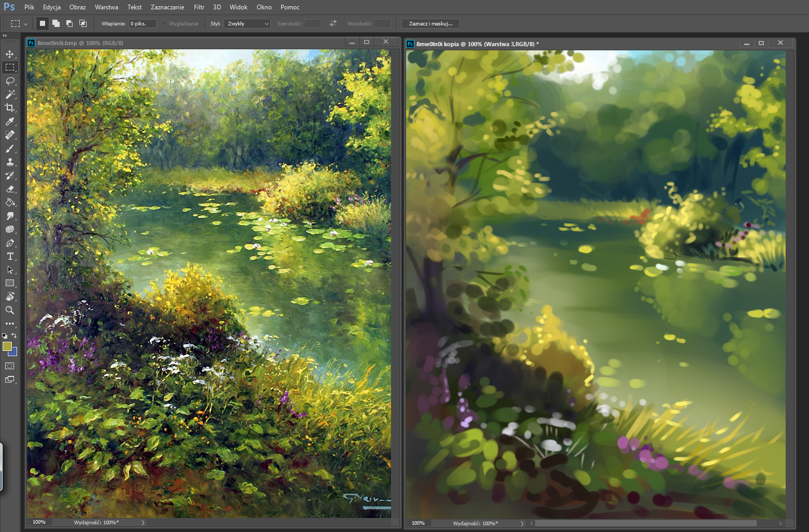809x532 pixels.
Task: Open the Tekst menu
Action: point(134,7)
